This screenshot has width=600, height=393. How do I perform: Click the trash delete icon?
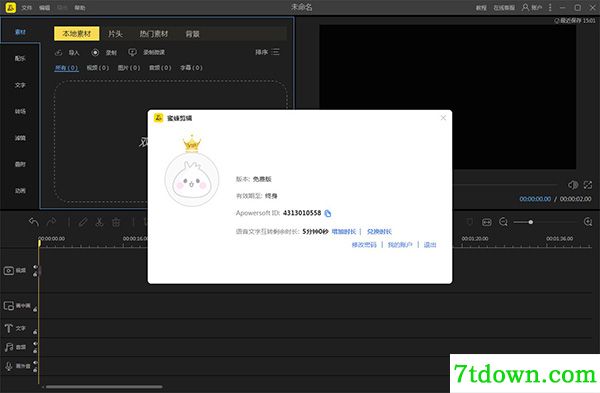pos(116,222)
